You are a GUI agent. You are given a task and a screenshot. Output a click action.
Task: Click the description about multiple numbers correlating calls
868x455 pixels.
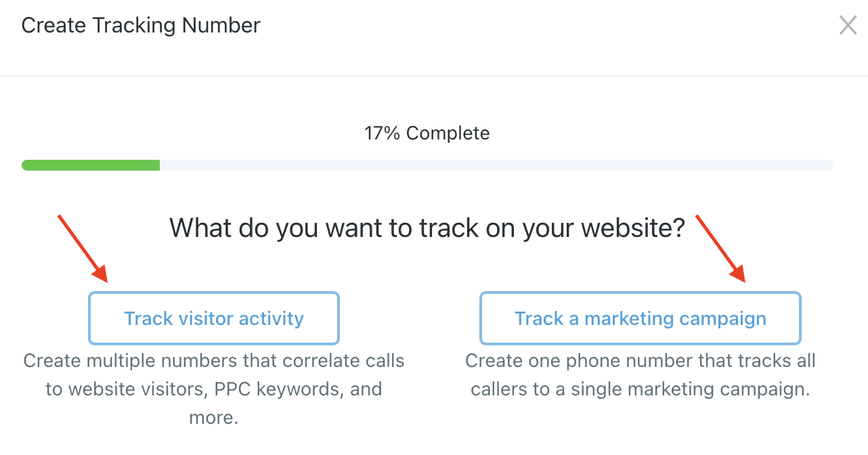coord(213,389)
